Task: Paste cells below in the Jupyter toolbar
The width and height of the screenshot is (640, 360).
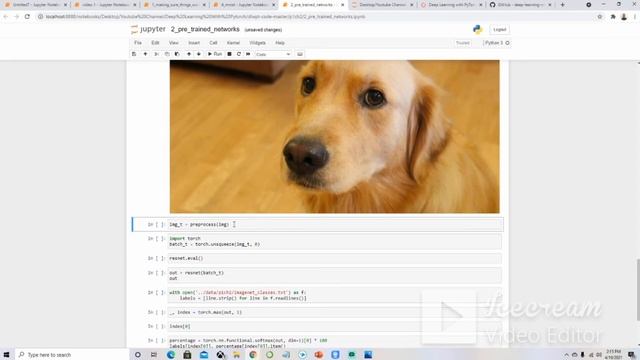Action: coord(177,54)
